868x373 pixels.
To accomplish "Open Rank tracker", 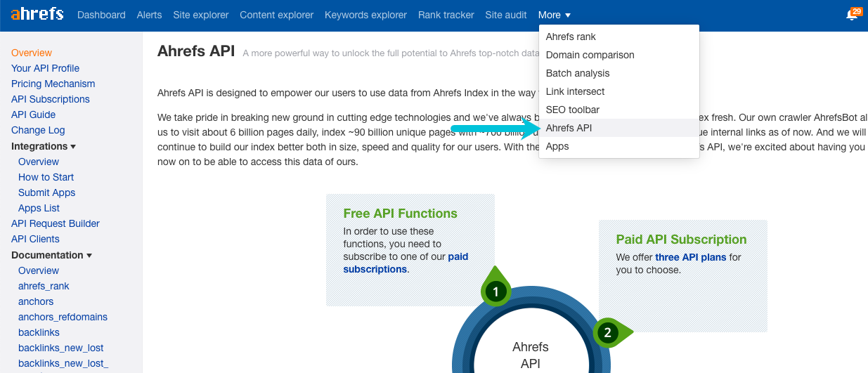I will (x=446, y=15).
